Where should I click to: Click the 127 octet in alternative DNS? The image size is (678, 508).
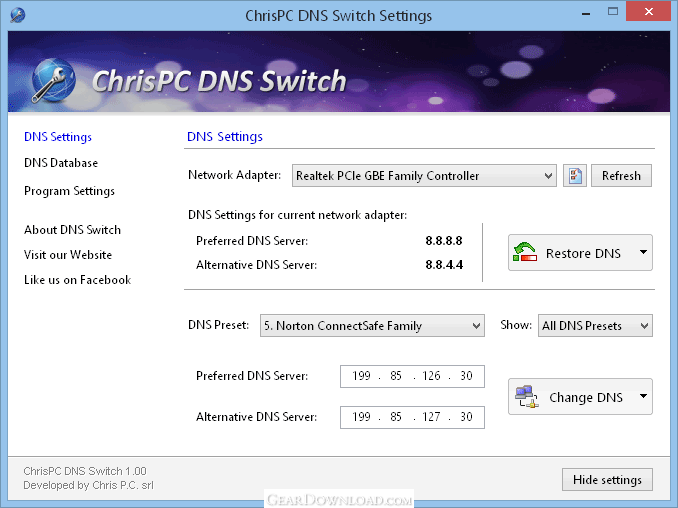(x=432, y=417)
